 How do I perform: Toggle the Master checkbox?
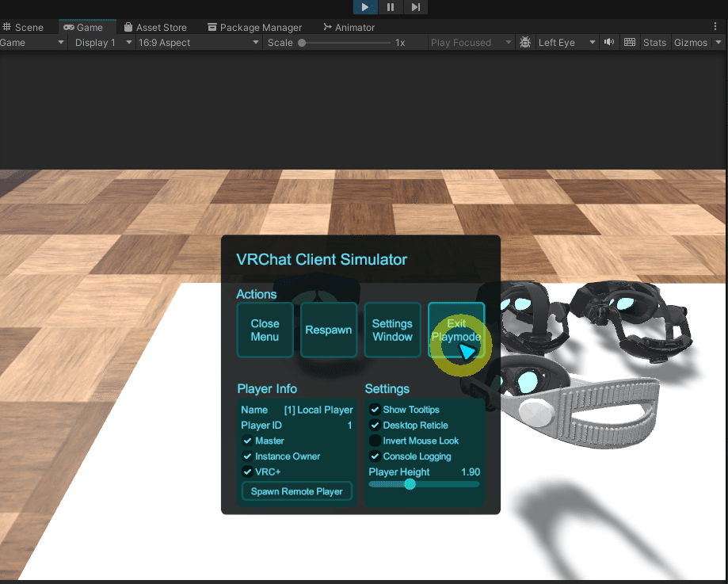tap(247, 441)
